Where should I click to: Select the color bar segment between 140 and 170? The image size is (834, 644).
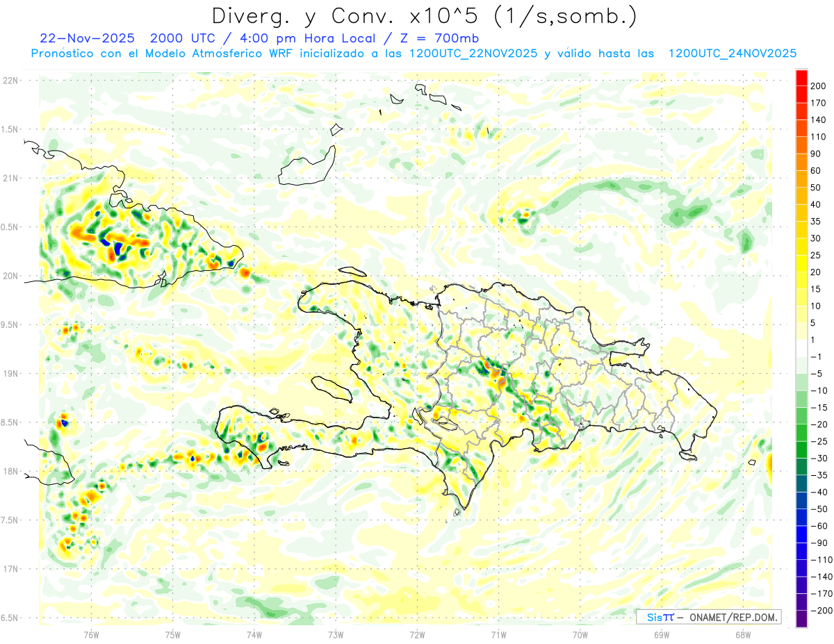(801, 112)
